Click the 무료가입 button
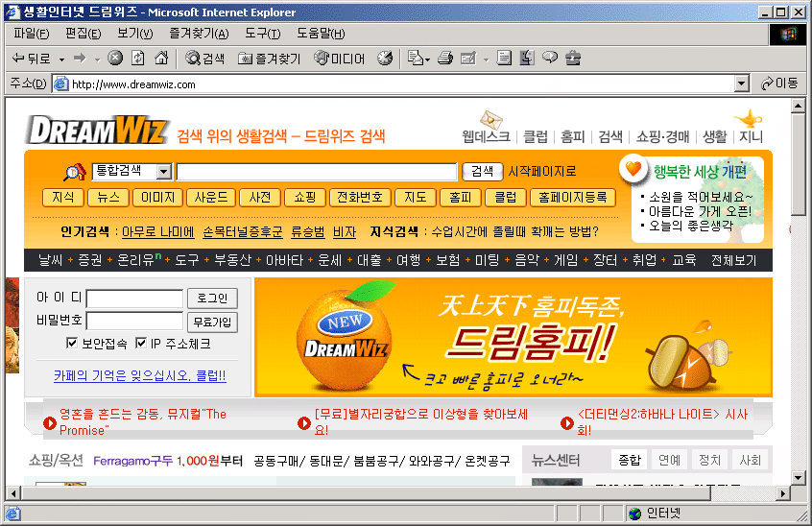 click(212, 322)
